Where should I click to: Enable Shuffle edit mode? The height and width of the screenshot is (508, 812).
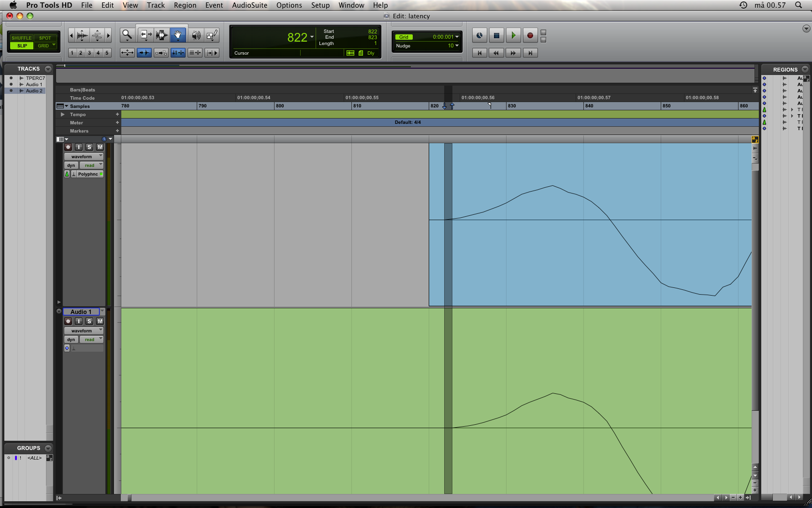click(21, 38)
